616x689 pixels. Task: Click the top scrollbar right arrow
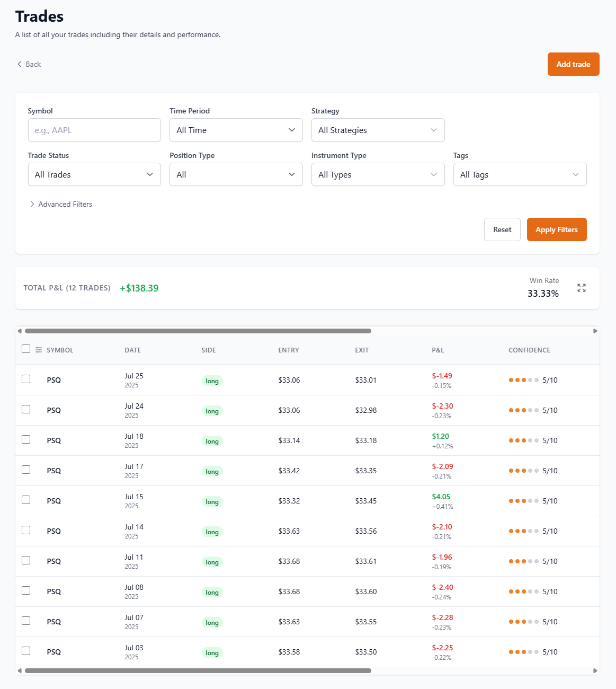click(595, 331)
